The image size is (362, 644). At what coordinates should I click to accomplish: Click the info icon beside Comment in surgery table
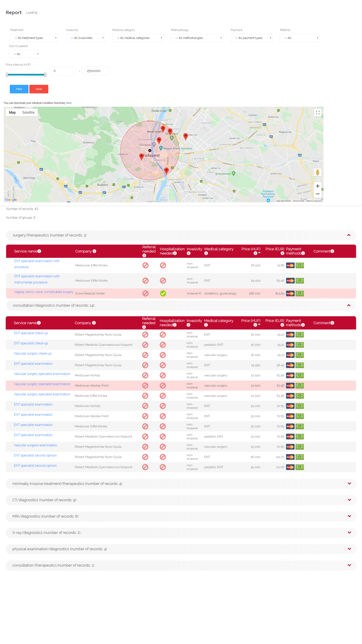pyautogui.click(x=332, y=251)
